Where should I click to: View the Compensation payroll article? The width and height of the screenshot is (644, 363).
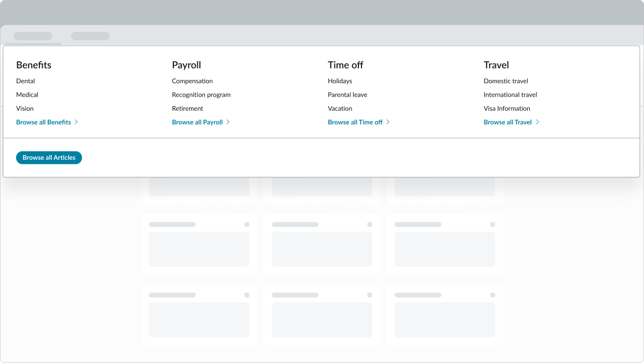pyautogui.click(x=192, y=81)
